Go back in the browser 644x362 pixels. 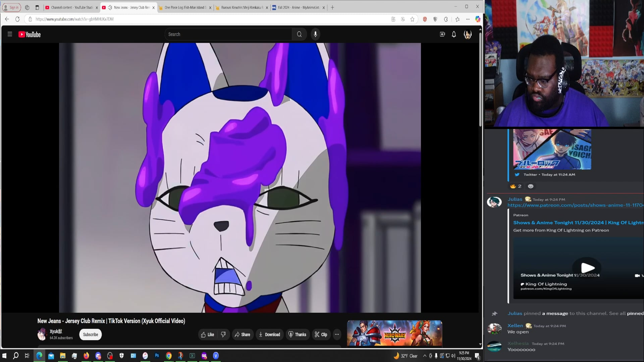pos(7,19)
